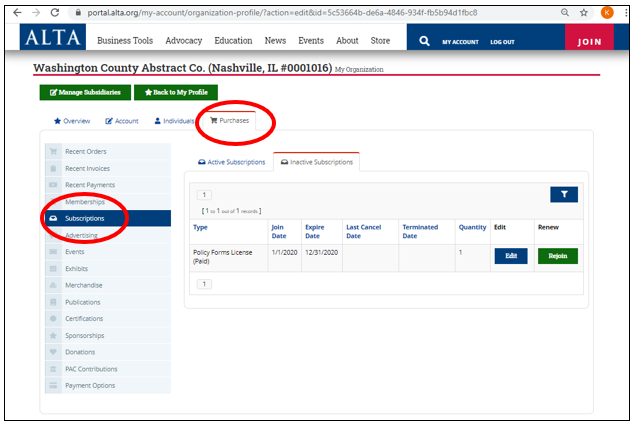Reload the page with the refresh icon
The image size is (634, 427).
pos(55,13)
